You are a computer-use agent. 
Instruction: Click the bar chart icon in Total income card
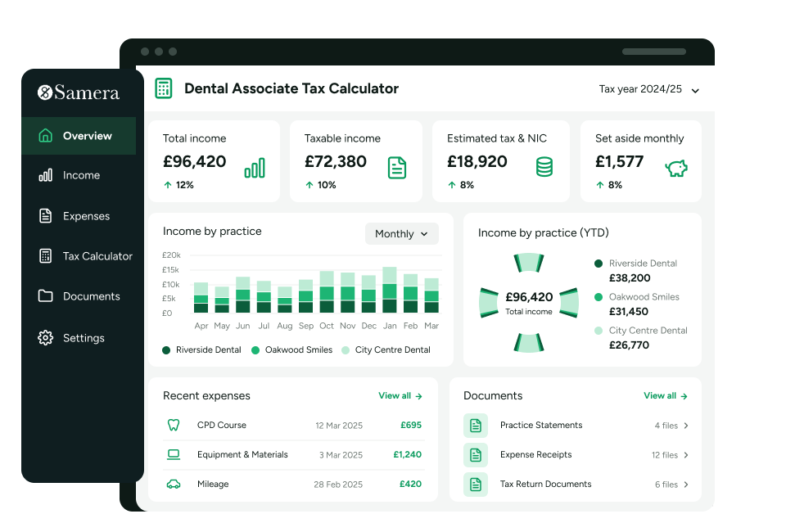click(x=255, y=168)
